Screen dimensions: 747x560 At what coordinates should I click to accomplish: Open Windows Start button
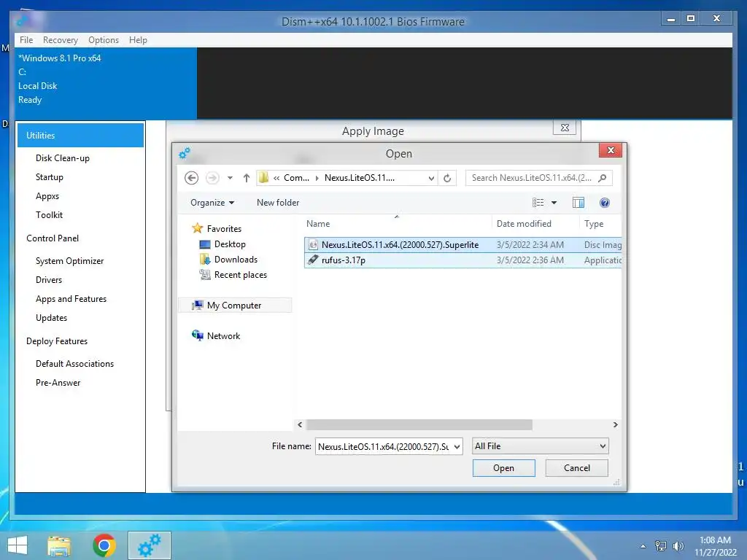tap(18, 545)
